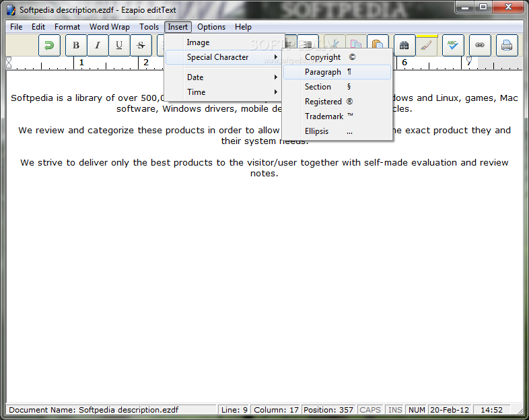The width and height of the screenshot is (529, 420).
Task: Click the highlighter brush icon
Action: click(x=427, y=45)
